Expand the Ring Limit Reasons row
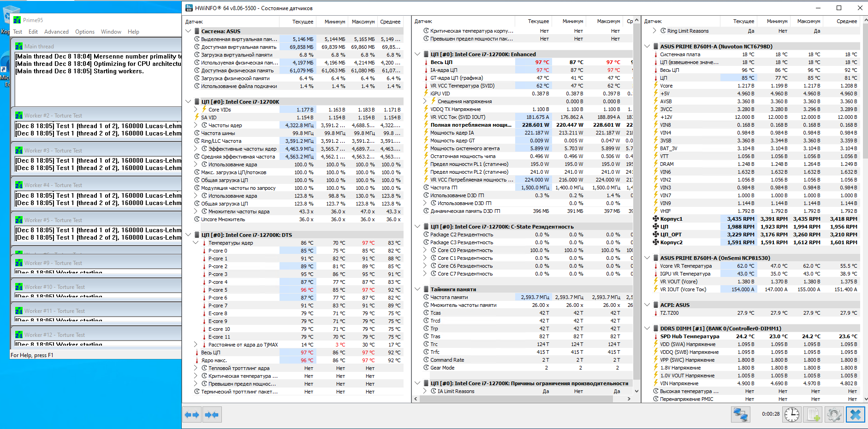The image size is (868, 429). 654,31
